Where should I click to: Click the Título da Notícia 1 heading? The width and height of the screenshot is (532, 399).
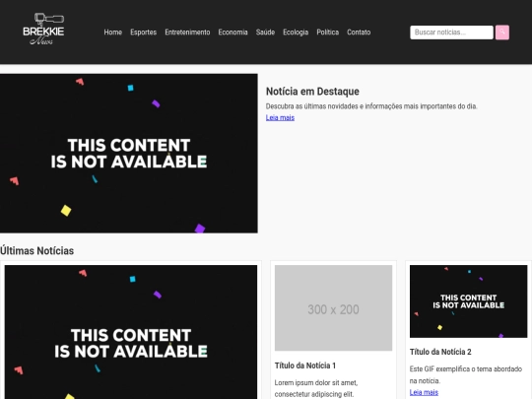tap(305, 366)
